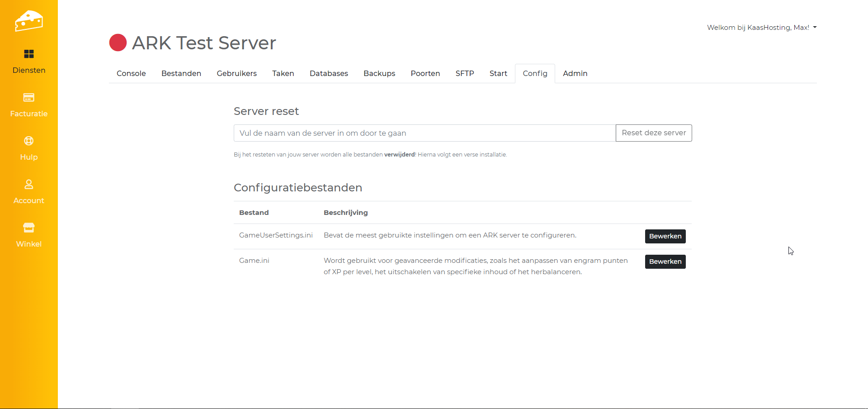Go to the Gebruikers tab
Image resolution: width=868 pixels, height=409 pixels.
[236, 74]
